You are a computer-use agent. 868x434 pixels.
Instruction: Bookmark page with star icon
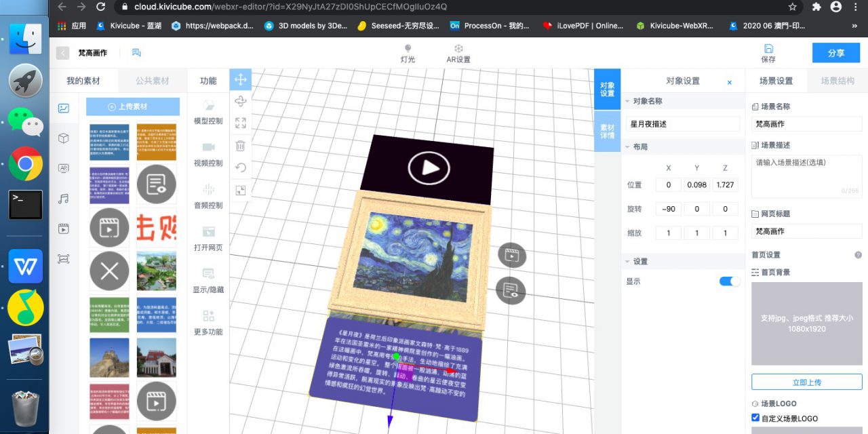(792, 7)
